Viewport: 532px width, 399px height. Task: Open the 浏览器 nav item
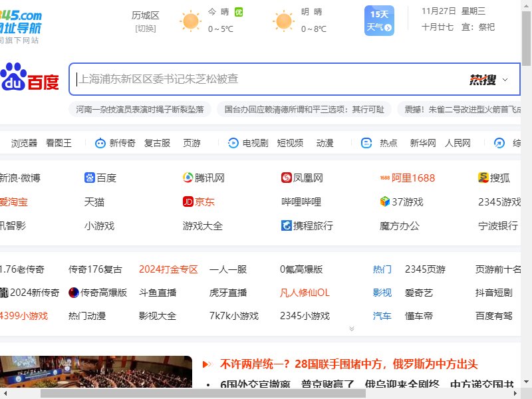coord(24,143)
